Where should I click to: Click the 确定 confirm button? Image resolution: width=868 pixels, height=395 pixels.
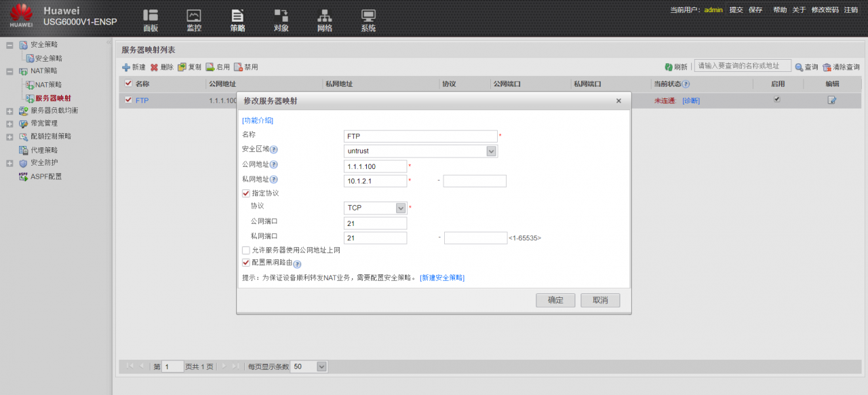pos(555,300)
